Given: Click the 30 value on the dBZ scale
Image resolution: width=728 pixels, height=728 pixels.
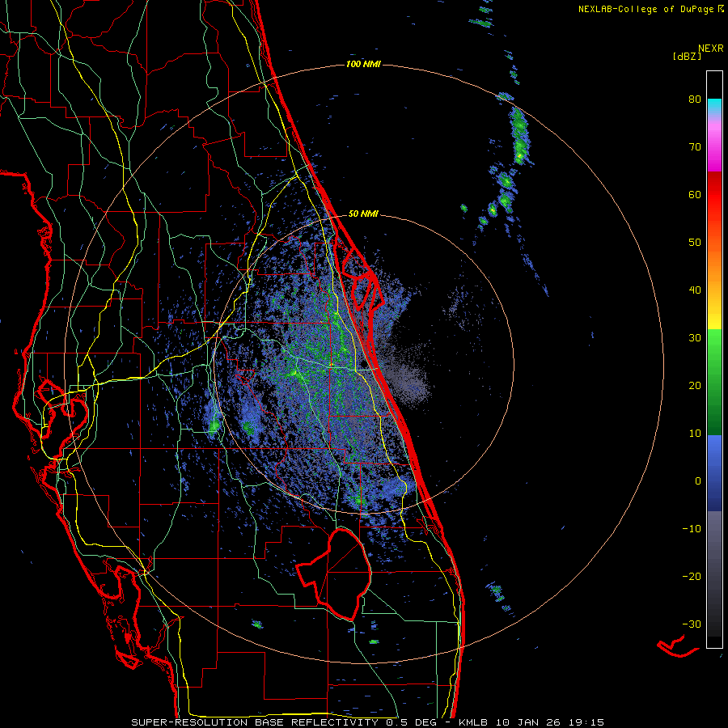Looking at the screenshot, I should [695, 338].
